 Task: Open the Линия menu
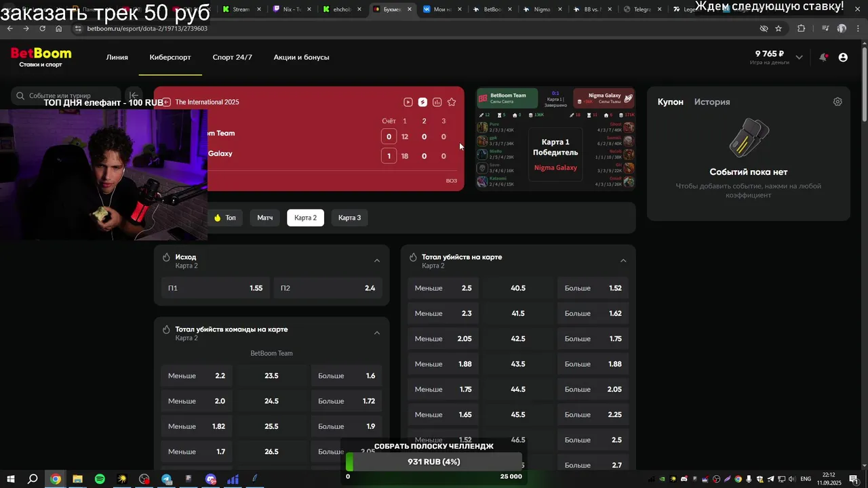[x=117, y=58]
